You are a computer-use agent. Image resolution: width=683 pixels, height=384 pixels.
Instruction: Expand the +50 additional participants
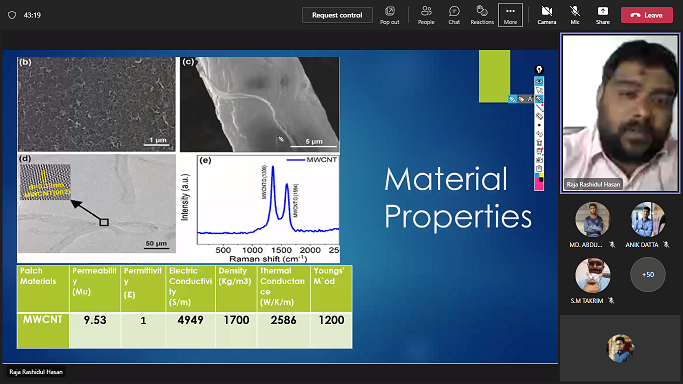coord(648,275)
